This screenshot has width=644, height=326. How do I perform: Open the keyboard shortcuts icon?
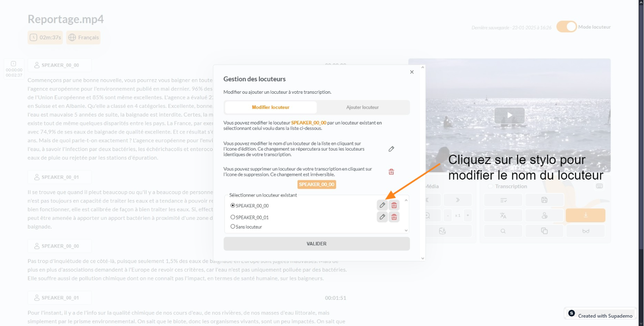599,186
